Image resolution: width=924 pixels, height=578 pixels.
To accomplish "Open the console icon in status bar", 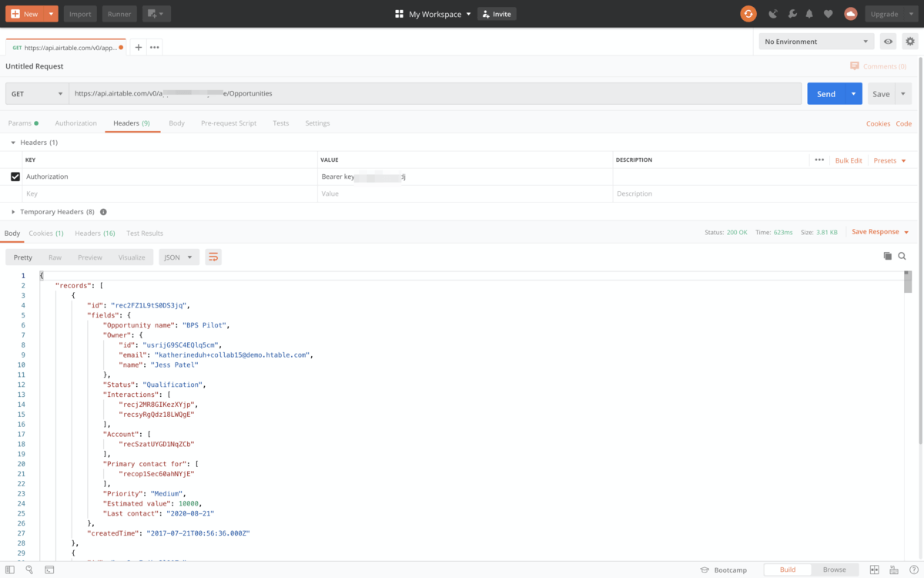I will pyautogui.click(x=49, y=570).
